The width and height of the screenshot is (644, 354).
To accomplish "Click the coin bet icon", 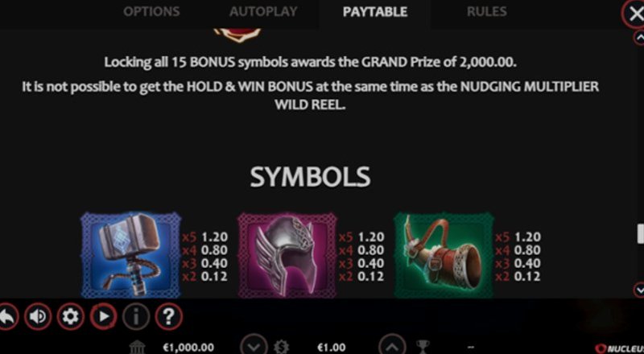I will tap(281, 348).
